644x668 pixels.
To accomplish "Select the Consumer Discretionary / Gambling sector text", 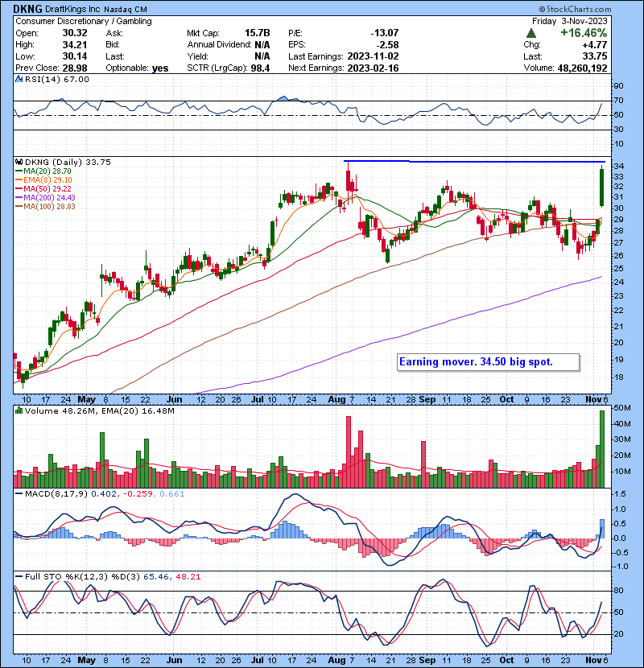I will 84,21.
